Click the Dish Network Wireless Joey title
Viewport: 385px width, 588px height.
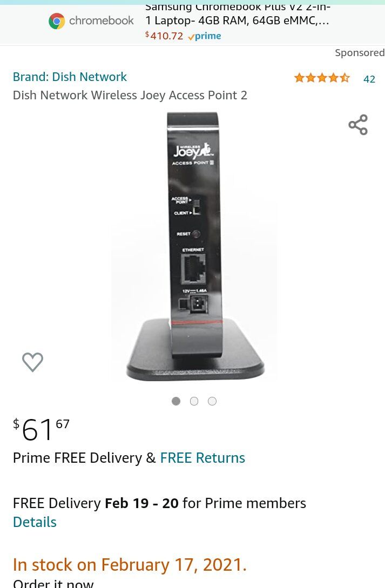tap(130, 95)
